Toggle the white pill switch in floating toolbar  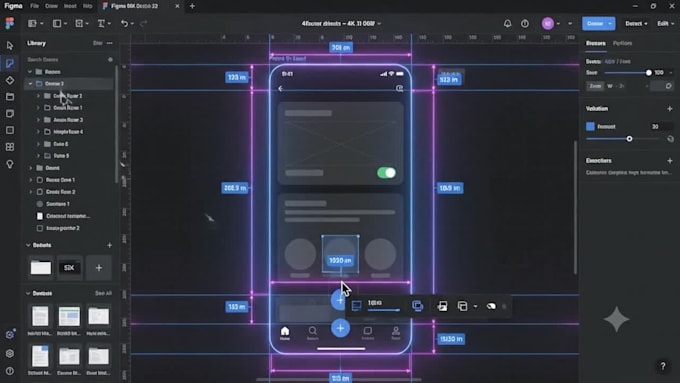pyautogui.click(x=491, y=306)
